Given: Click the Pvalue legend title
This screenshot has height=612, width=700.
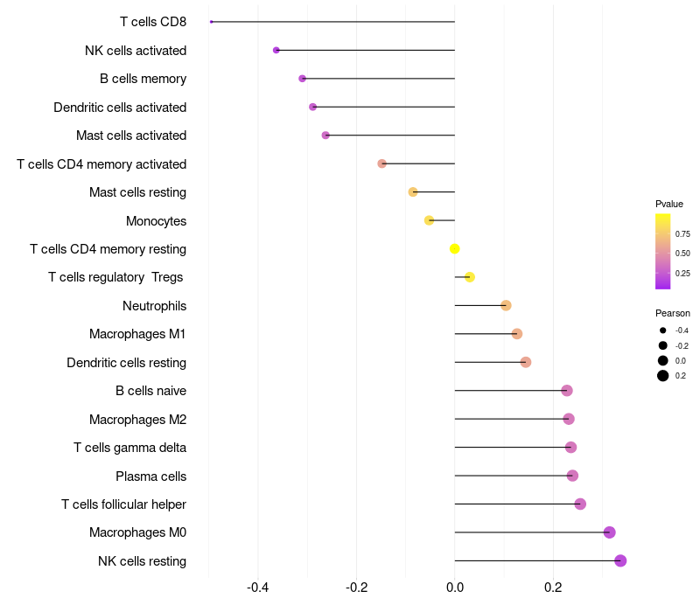Looking at the screenshot, I should tap(669, 204).
